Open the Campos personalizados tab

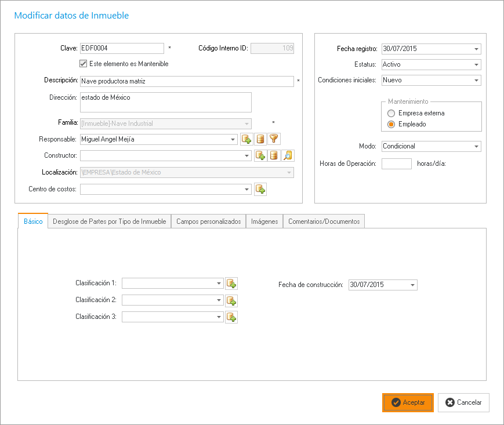click(208, 221)
